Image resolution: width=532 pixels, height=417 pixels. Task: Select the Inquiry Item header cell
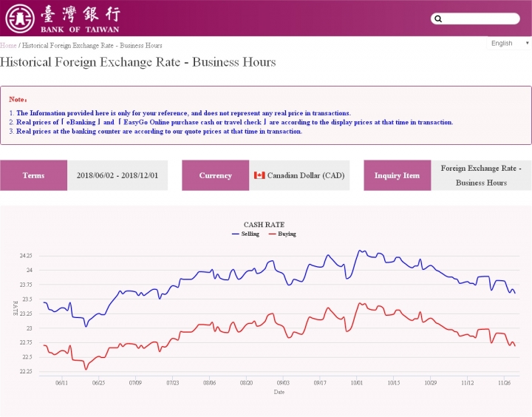(398, 175)
